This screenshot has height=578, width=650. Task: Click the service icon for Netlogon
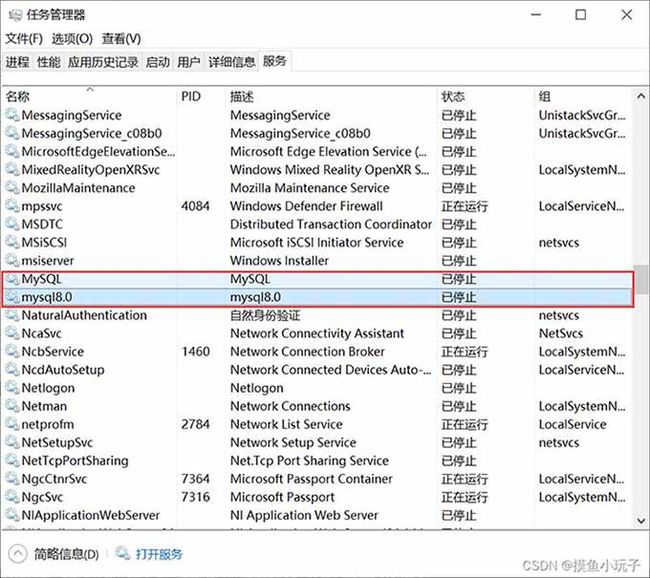coord(12,388)
